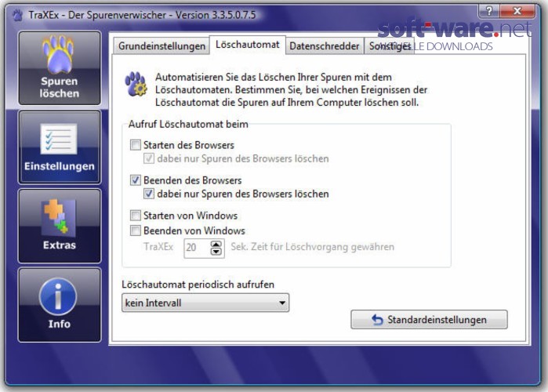Open the kein Intervall dropdown
This screenshot has height=392, width=548.
tap(205, 303)
